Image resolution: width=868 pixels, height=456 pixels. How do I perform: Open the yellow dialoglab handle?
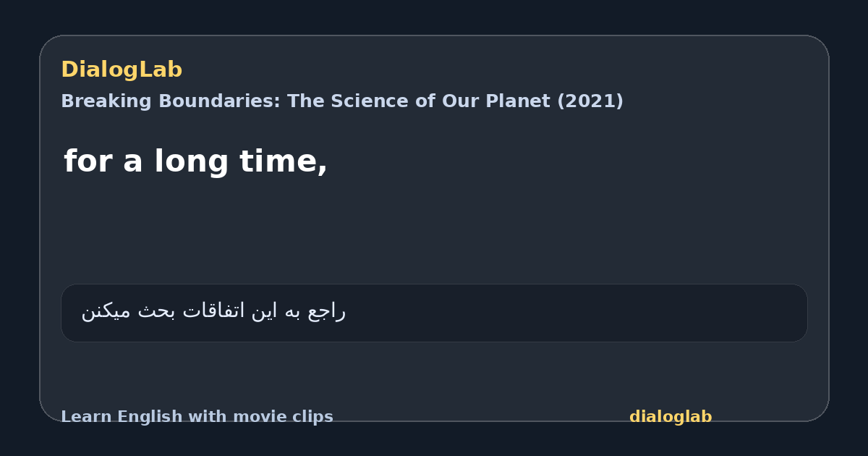pyautogui.click(x=671, y=417)
